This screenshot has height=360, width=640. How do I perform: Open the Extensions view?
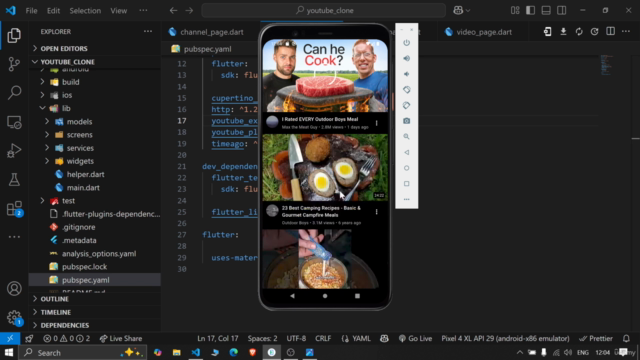coord(14,209)
